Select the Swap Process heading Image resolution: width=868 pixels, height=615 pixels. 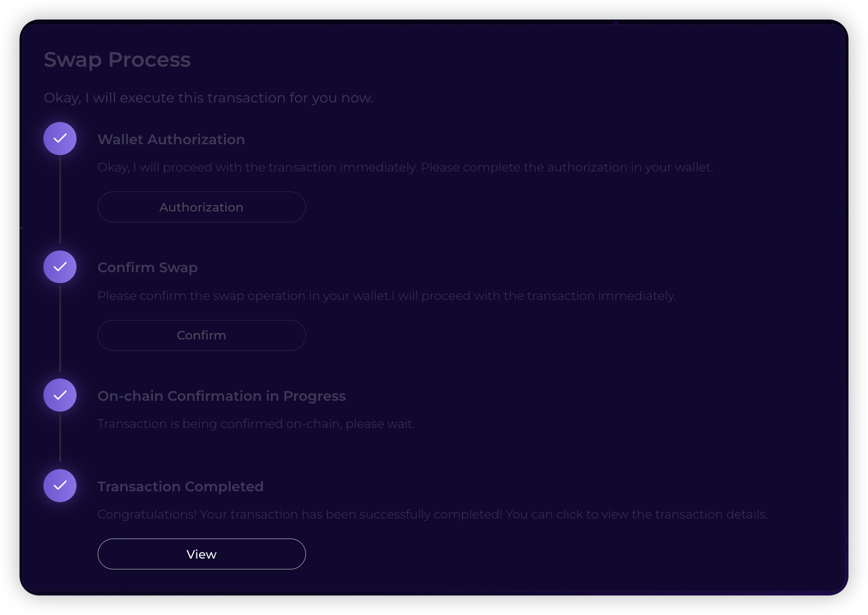117,60
